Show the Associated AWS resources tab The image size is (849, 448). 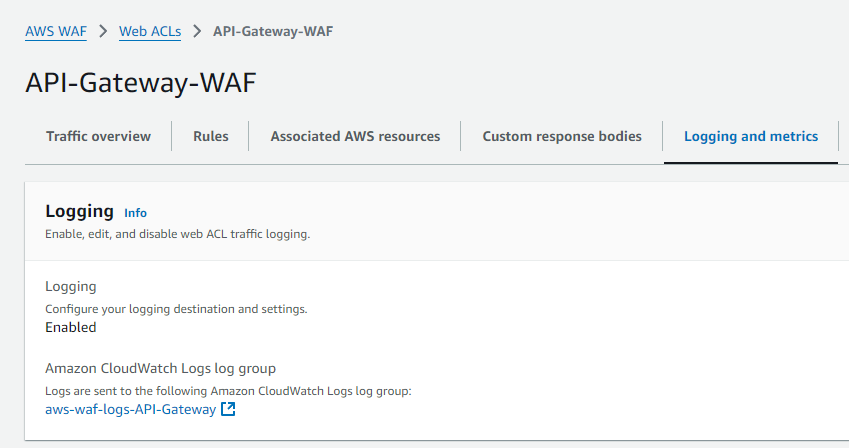pyautogui.click(x=355, y=137)
